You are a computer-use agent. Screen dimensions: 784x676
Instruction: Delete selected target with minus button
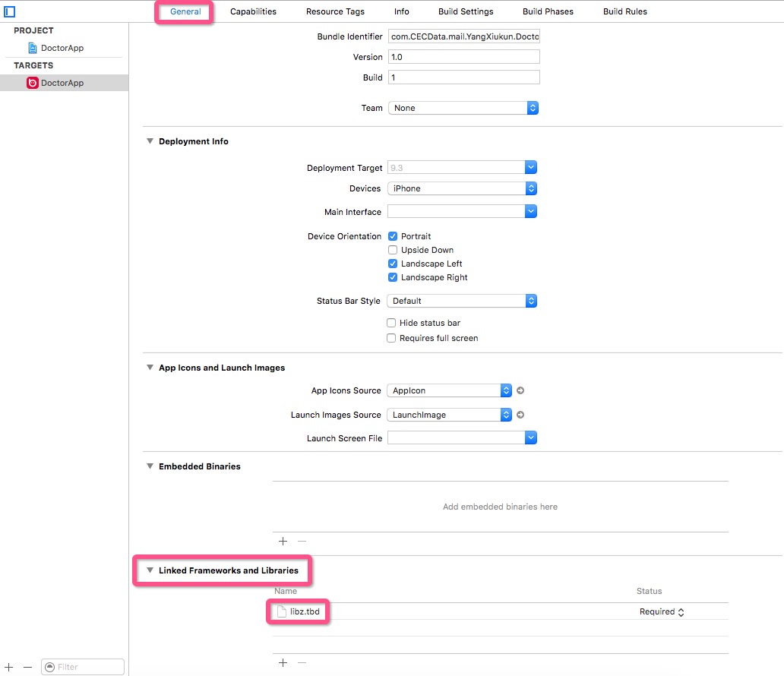point(27,667)
